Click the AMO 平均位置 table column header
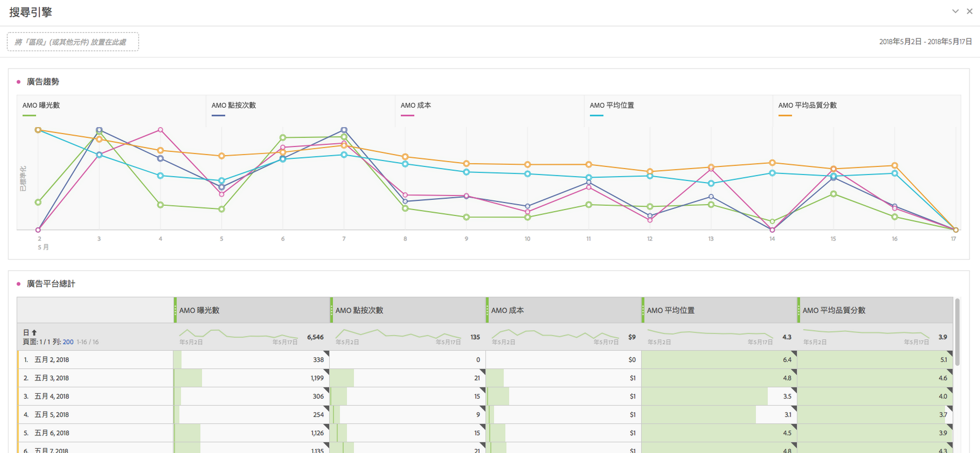The width and height of the screenshot is (980, 453). (720, 310)
